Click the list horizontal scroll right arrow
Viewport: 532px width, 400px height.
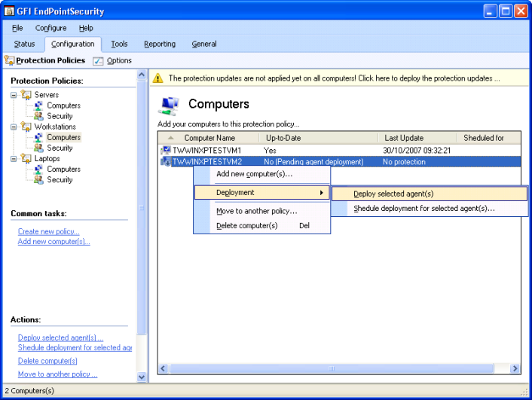pyautogui.click(x=515, y=368)
